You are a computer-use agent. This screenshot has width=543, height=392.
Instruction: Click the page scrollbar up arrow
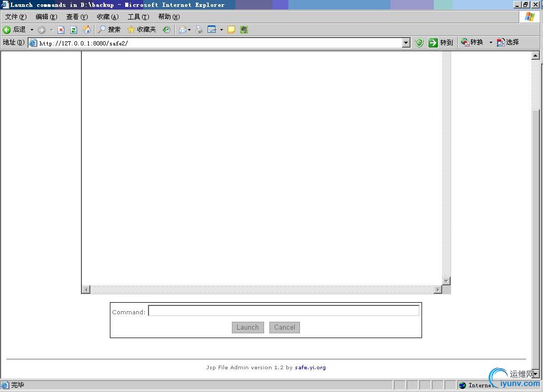coord(536,55)
